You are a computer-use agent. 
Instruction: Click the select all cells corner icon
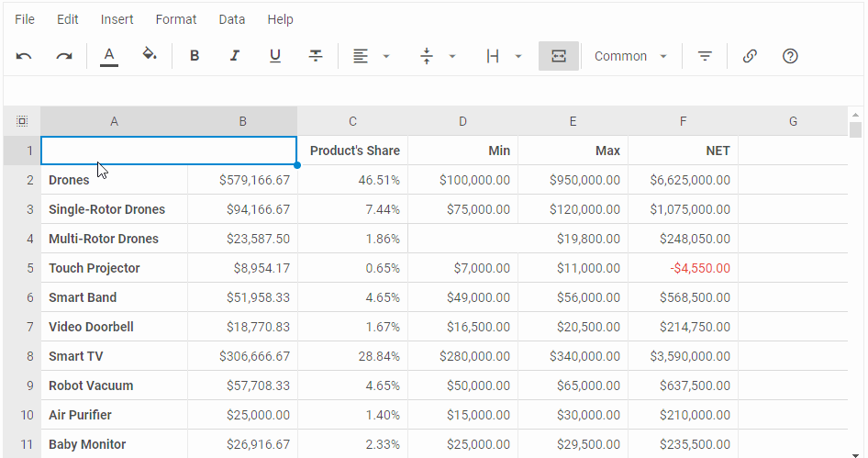[x=22, y=121]
